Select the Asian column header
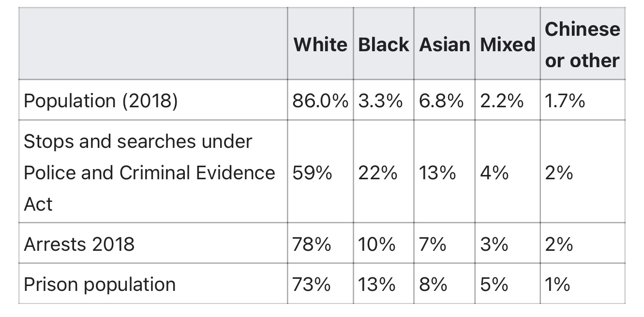Screen dimensions: 644x317 [x=444, y=44]
